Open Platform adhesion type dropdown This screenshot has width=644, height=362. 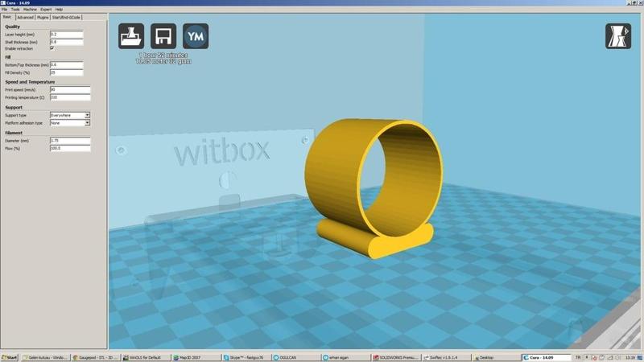70,123
